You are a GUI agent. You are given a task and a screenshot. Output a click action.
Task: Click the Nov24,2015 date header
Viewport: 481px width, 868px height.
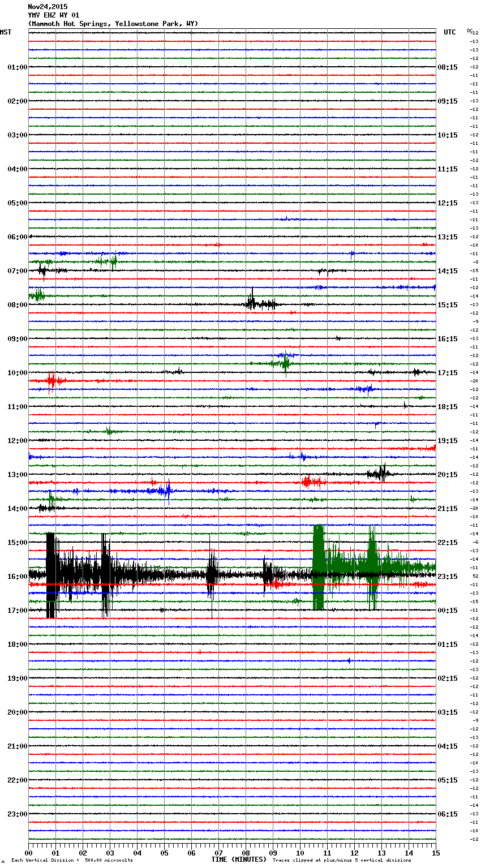coord(48,7)
